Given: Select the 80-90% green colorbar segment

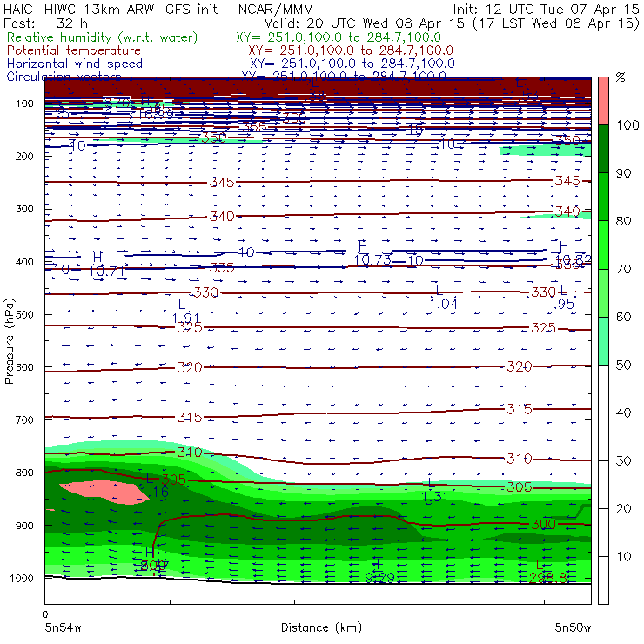Looking at the screenshot, I should tap(603, 197).
